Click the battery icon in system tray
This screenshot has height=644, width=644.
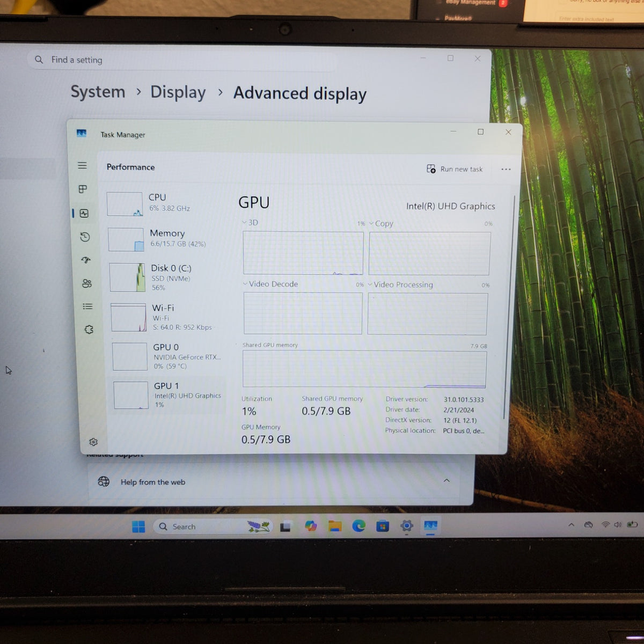coord(632,524)
